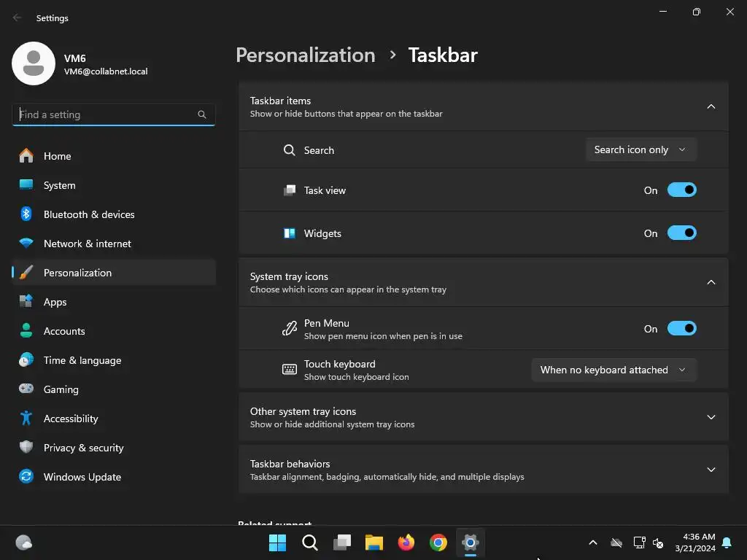Click the VM6 user avatar

pyautogui.click(x=34, y=63)
